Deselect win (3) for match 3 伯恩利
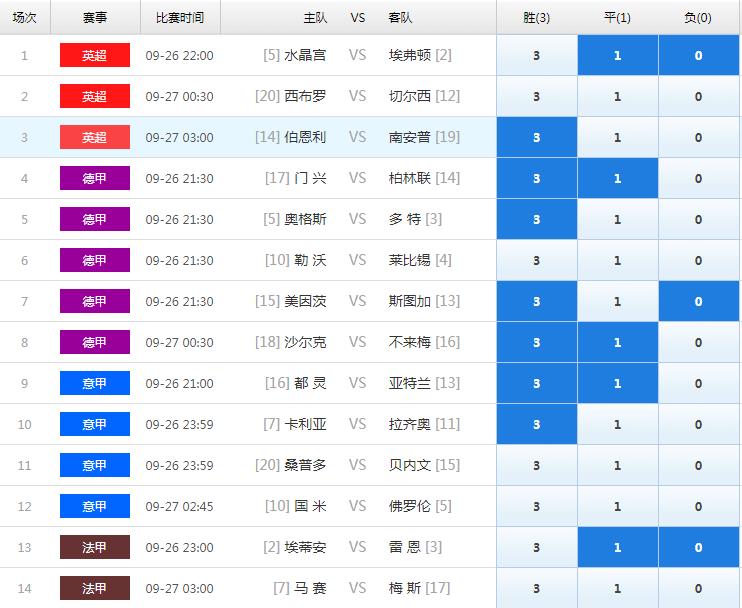This screenshot has height=608, width=742. click(537, 138)
